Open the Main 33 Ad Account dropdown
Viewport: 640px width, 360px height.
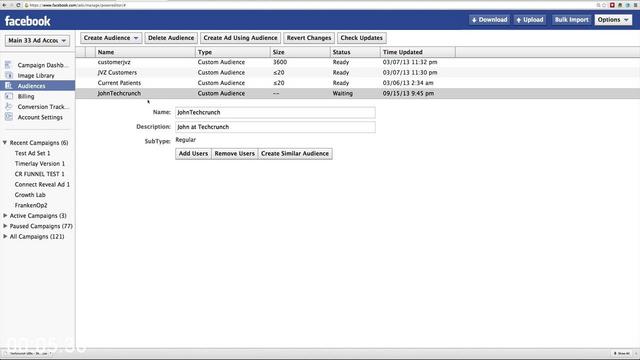37,40
